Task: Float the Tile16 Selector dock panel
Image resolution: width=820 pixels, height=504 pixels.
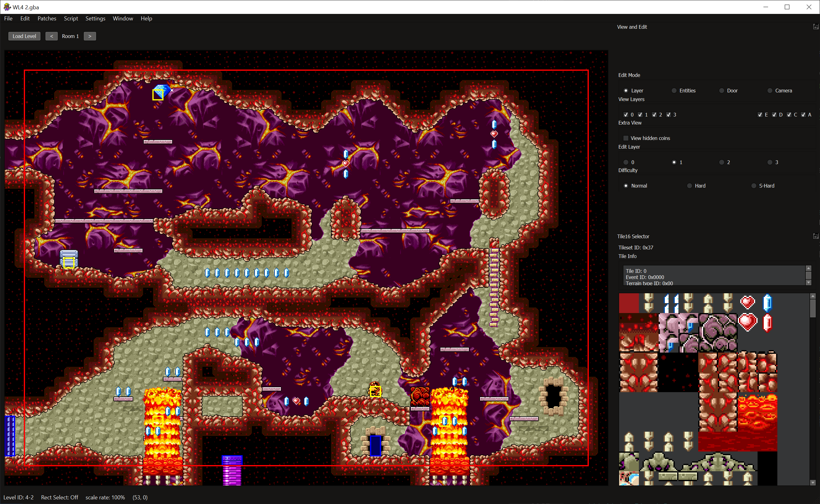Action: click(815, 236)
